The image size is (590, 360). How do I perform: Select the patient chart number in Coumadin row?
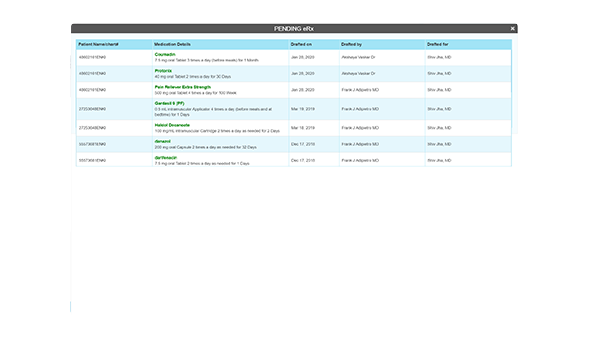[x=92, y=57]
